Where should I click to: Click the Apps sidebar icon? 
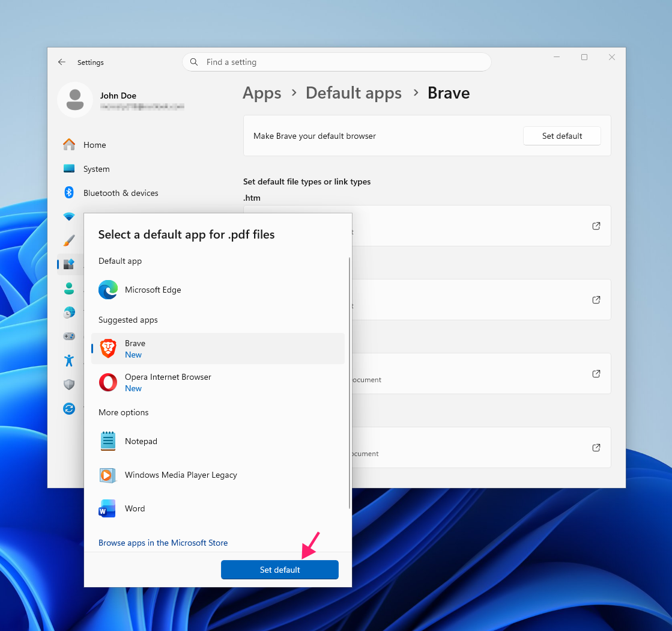tap(69, 264)
